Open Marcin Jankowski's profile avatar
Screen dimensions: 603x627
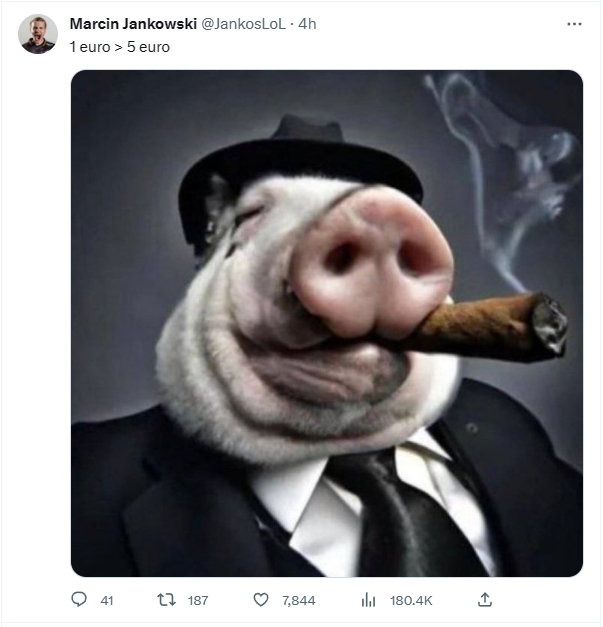pos(38,34)
